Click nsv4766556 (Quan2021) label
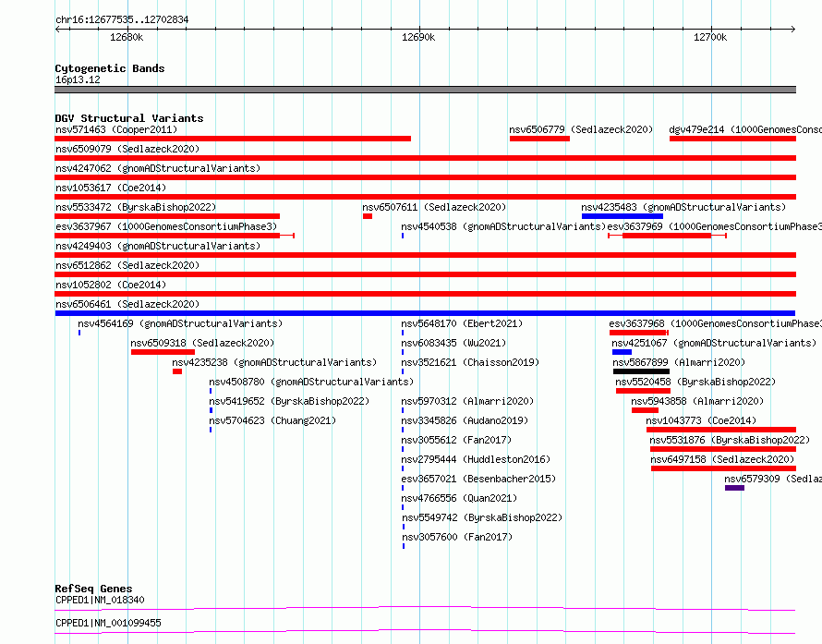The width and height of the screenshot is (822, 644). pyautogui.click(x=459, y=498)
